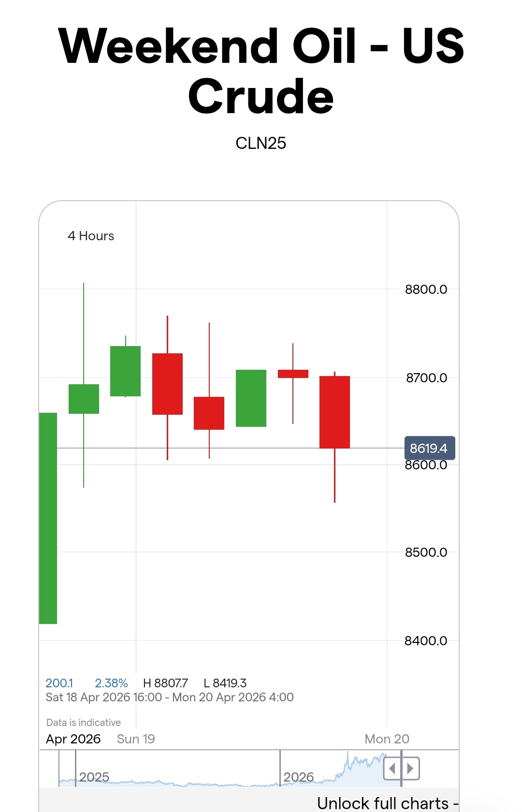Click the left arrow on navigator handle

pos(392,768)
